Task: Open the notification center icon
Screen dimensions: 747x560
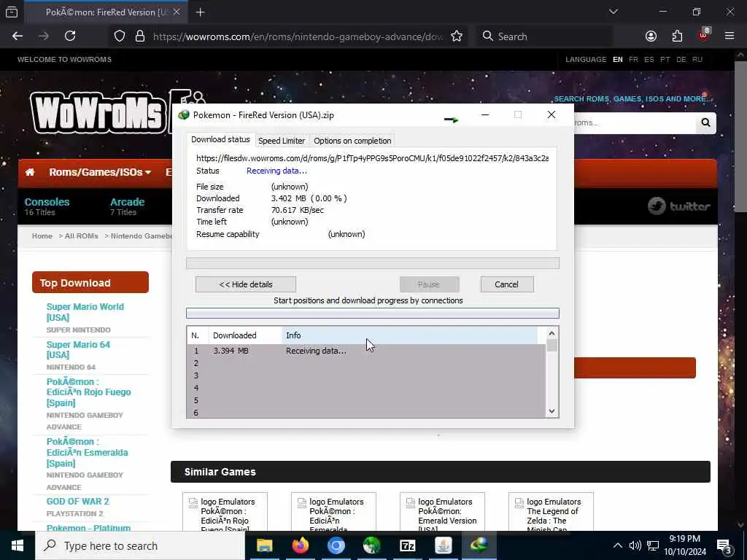Action: click(724, 545)
